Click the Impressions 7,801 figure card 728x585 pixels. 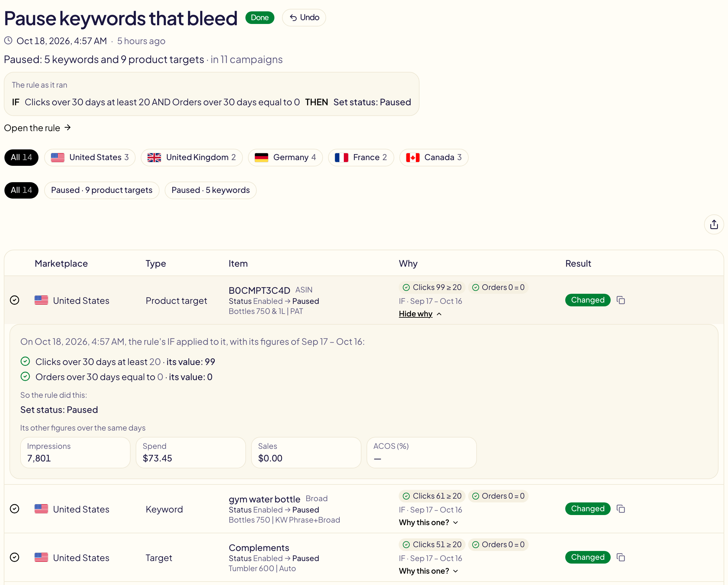[x=75, y=452]
